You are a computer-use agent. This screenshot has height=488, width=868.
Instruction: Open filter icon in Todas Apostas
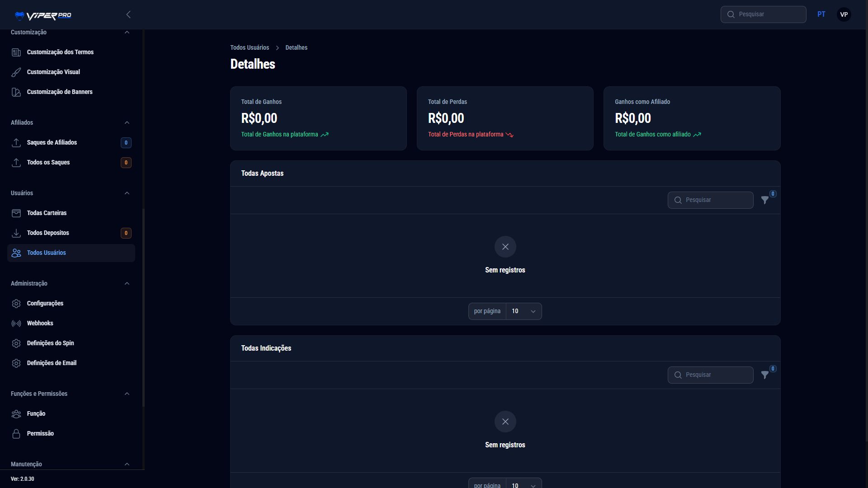pyautogui.click(x=765, y=200)
